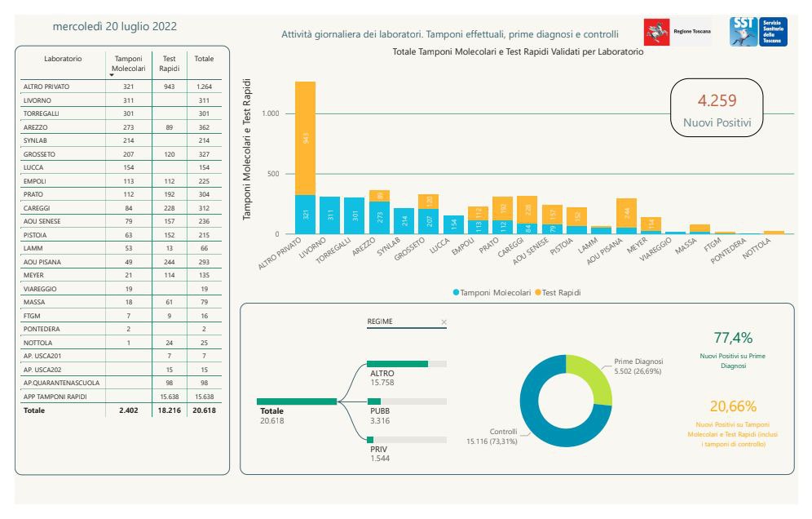Screen dimensions: 812x519
Task: Click the Totale root bar in the tree
Action: point(297,401)
